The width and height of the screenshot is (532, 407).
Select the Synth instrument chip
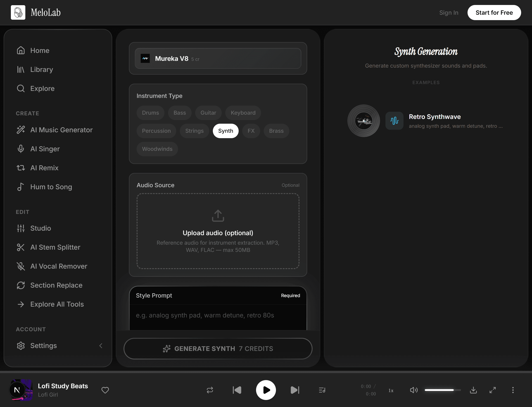[226, 131]
